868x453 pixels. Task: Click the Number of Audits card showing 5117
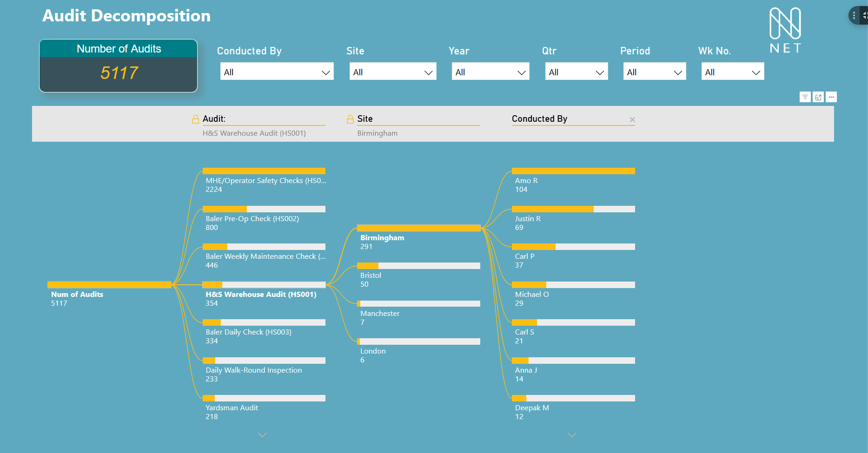coord(118,66)
